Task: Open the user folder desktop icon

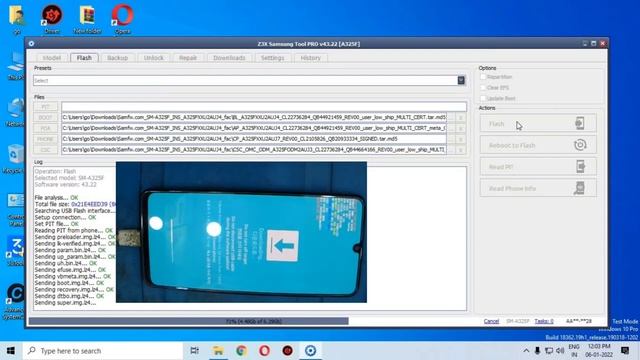Action: pyautogui.click(x=17, y=18)
